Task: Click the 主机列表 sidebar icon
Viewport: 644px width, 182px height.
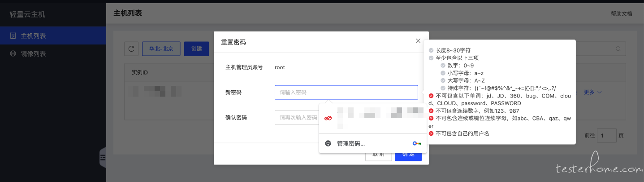Action: coord(13,36)
